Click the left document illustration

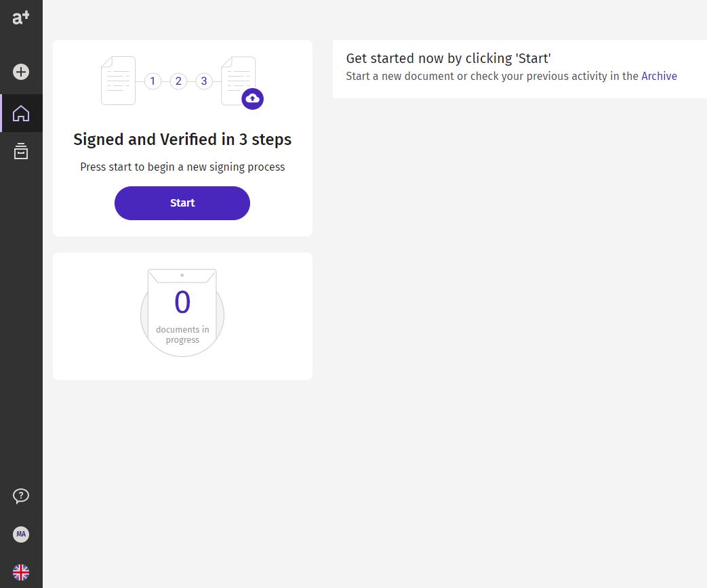click(118, 81)
